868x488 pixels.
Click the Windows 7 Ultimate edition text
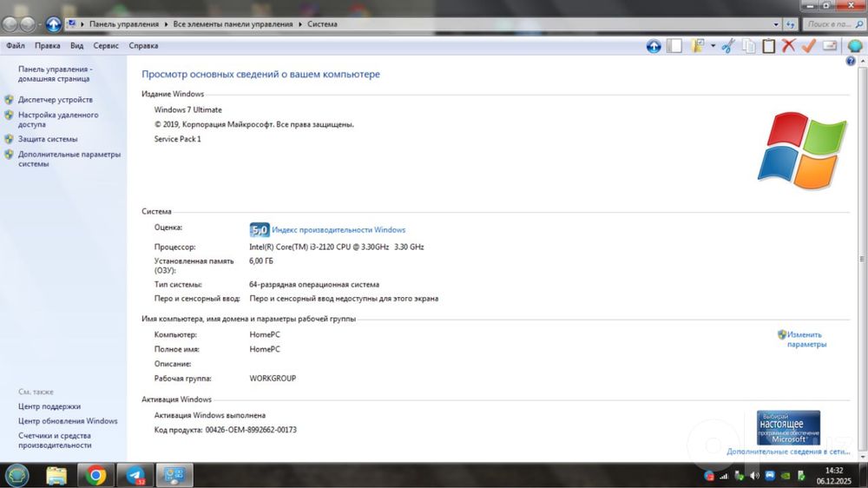pyautogui.click(x=187, y=109)
